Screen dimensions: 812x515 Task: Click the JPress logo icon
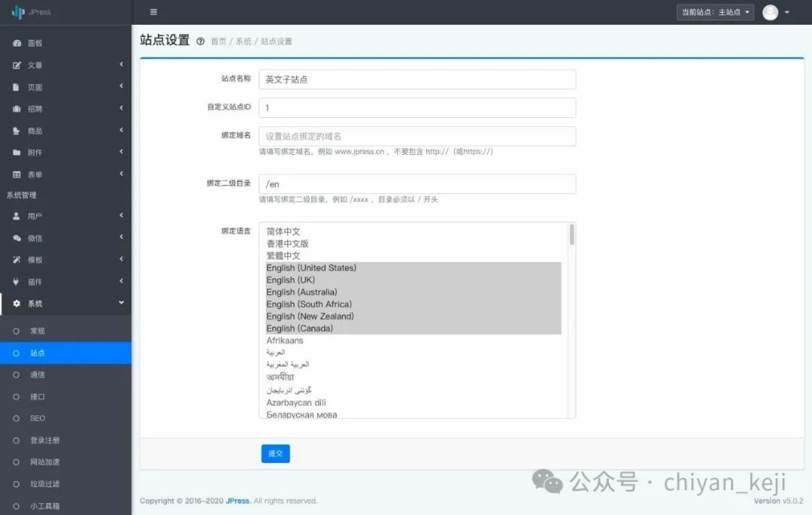coord(18,11)
